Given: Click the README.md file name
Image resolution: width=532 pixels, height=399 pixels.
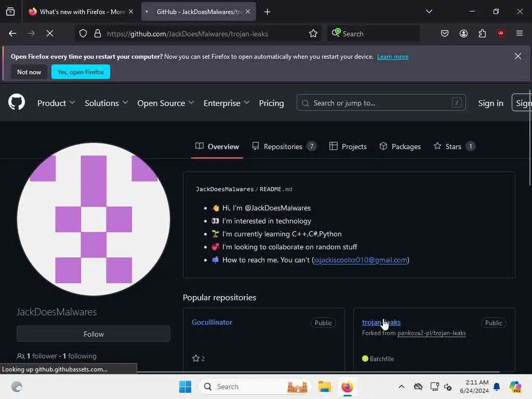Looking at the screenshot, I should click(x=276, y=189).
